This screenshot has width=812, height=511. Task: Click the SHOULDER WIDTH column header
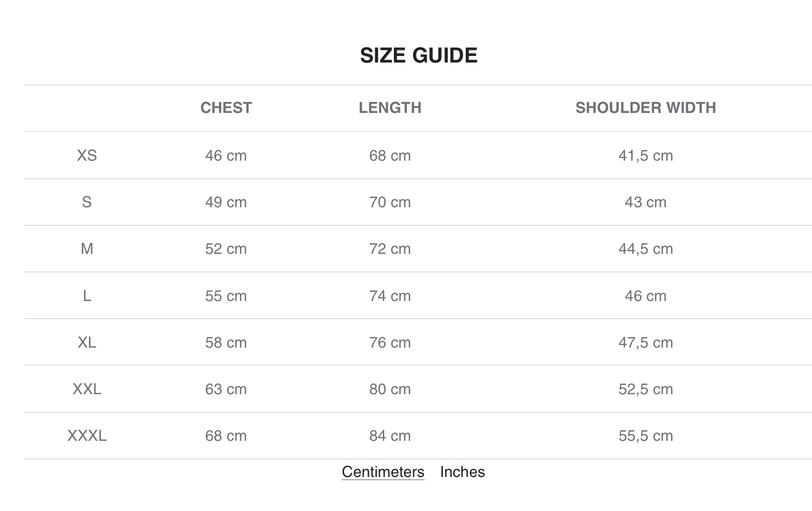pyautogui.click(x=645, y=107)
